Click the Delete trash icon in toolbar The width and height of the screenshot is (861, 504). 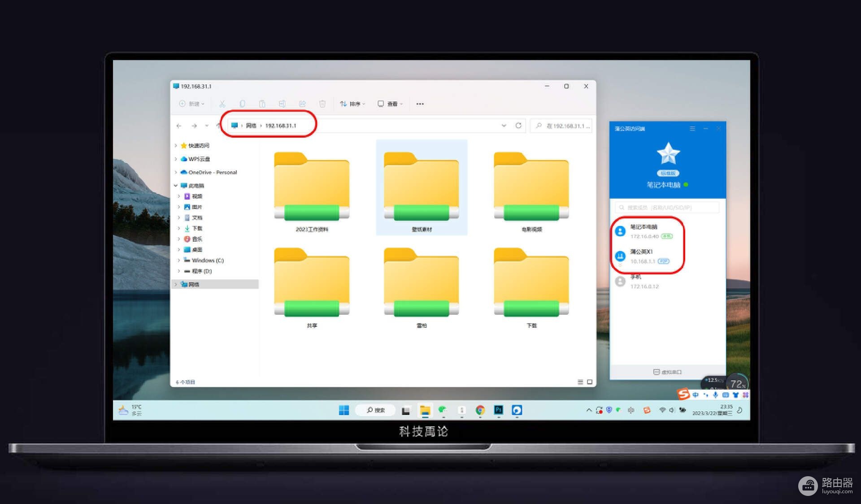[x=322, y=104]
